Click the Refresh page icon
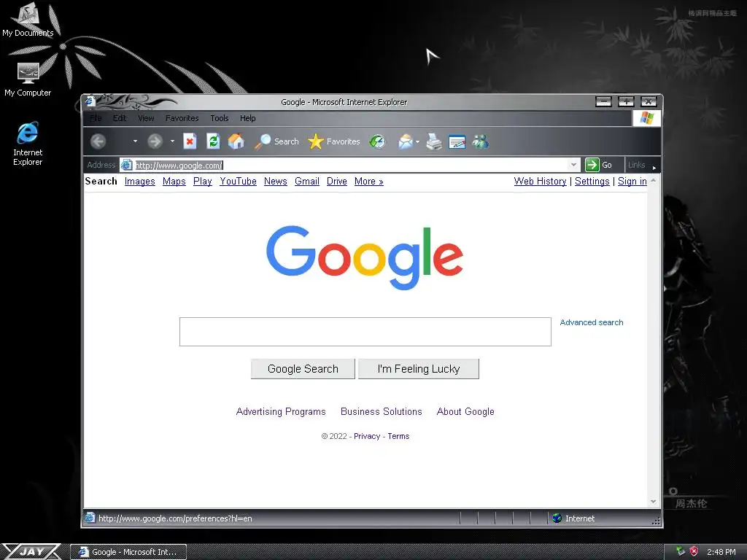747x560 pixels. click(x=213, y=141)
